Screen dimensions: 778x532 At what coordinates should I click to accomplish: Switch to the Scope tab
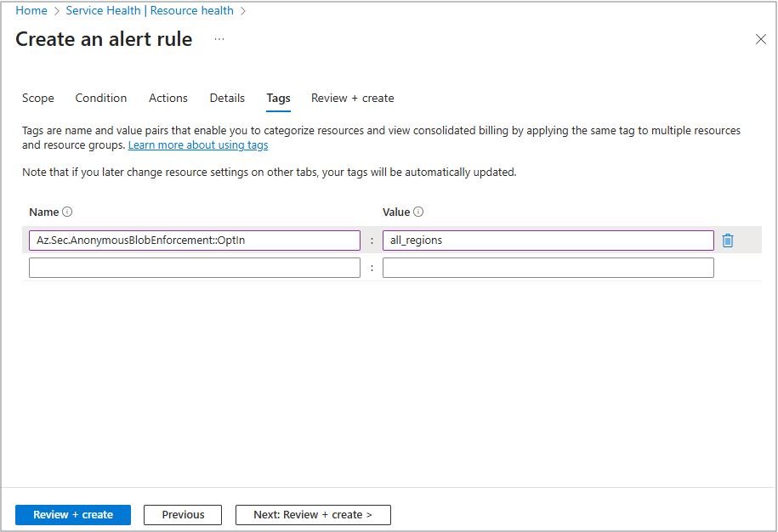click(38, 99)
